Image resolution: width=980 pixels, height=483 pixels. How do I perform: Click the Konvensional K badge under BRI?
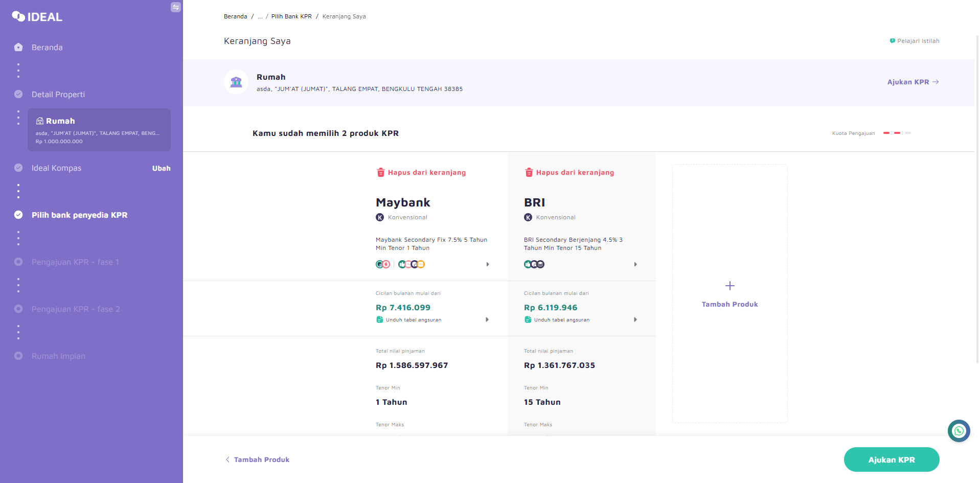(x=528, y=217)
